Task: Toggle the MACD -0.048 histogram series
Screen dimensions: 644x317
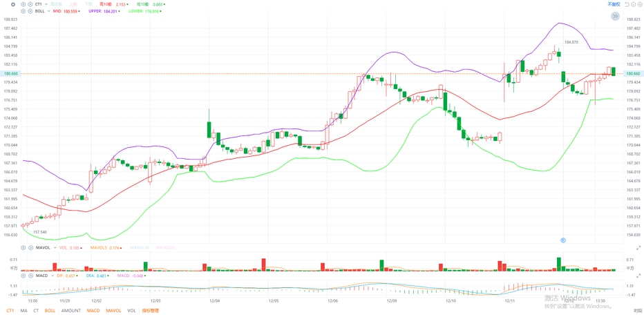Action: (131, 276)
